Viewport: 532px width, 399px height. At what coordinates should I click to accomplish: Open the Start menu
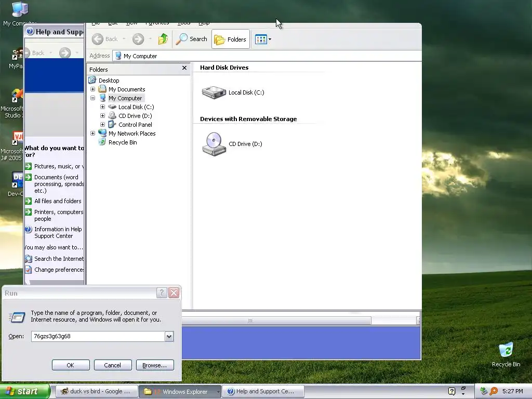[x=25, y=391]
